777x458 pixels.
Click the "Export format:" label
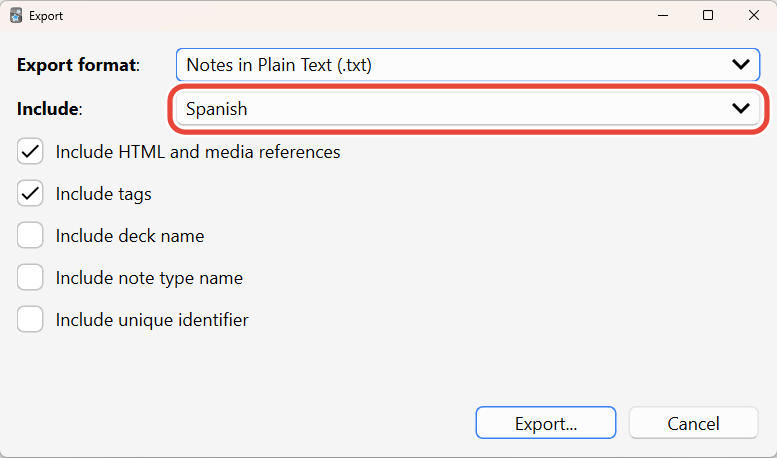[x=78, y=65]
